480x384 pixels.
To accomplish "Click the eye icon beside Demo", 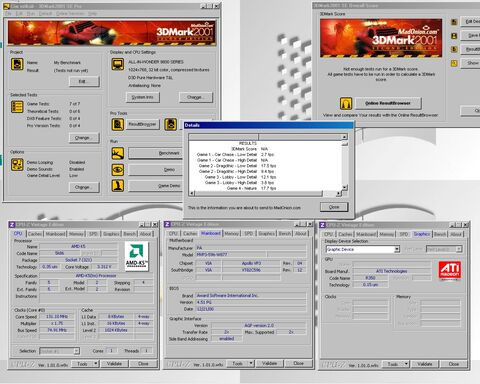I will (x=118, y=169).
